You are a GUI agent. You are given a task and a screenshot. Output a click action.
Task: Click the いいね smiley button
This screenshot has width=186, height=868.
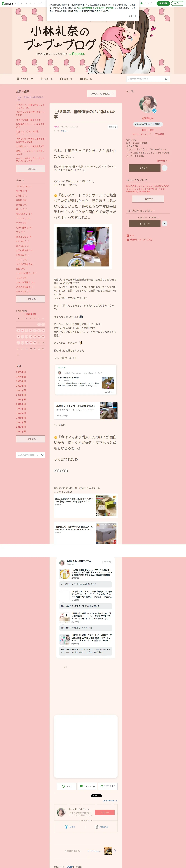(x=66, y=786)
